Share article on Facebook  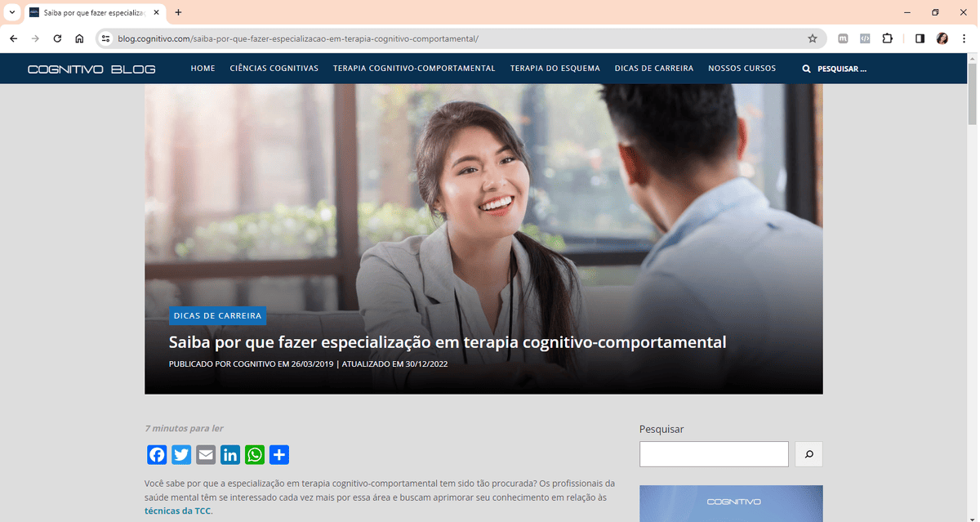pyautogui.click(x=157, y=455)
